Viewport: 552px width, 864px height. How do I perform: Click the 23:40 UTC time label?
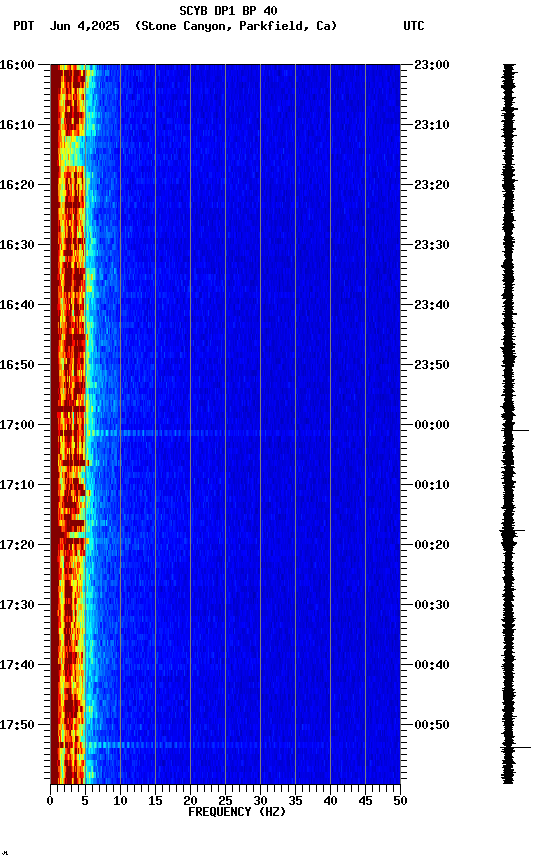click(x=432, y=305)
